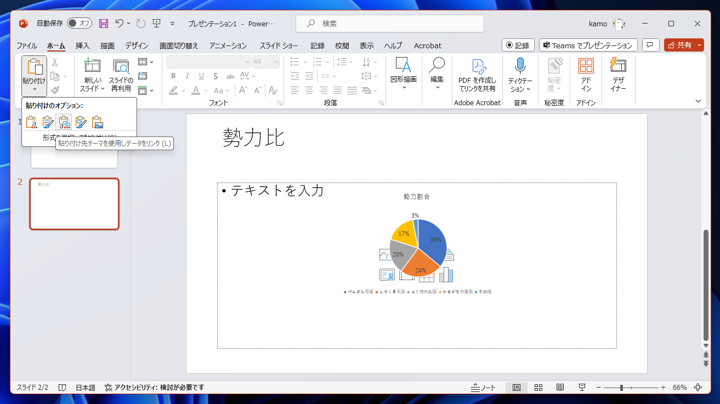Click the Save floppy icon
Screen dimensions: 720x404
coord(103,23)
